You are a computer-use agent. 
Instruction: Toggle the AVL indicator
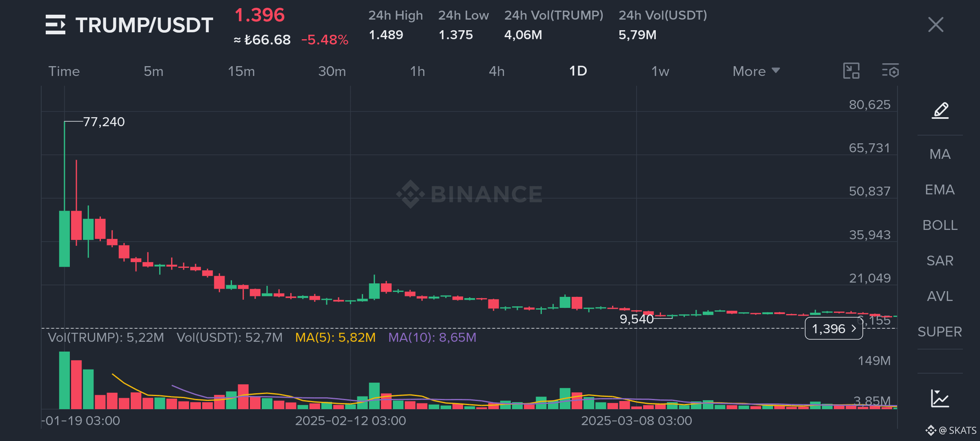pos(940,296)
